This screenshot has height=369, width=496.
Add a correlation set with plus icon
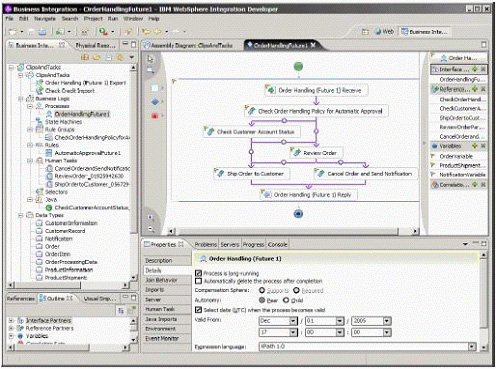pos(475,184)
